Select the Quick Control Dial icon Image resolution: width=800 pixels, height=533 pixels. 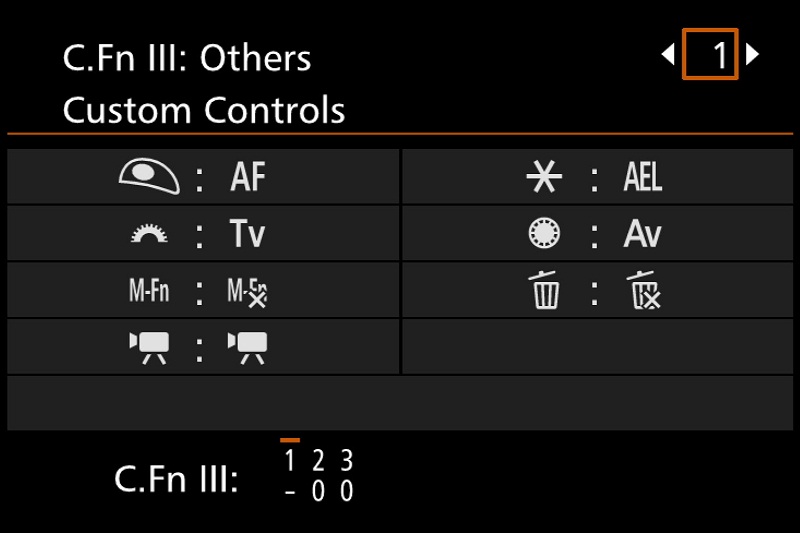click(544, 234)
